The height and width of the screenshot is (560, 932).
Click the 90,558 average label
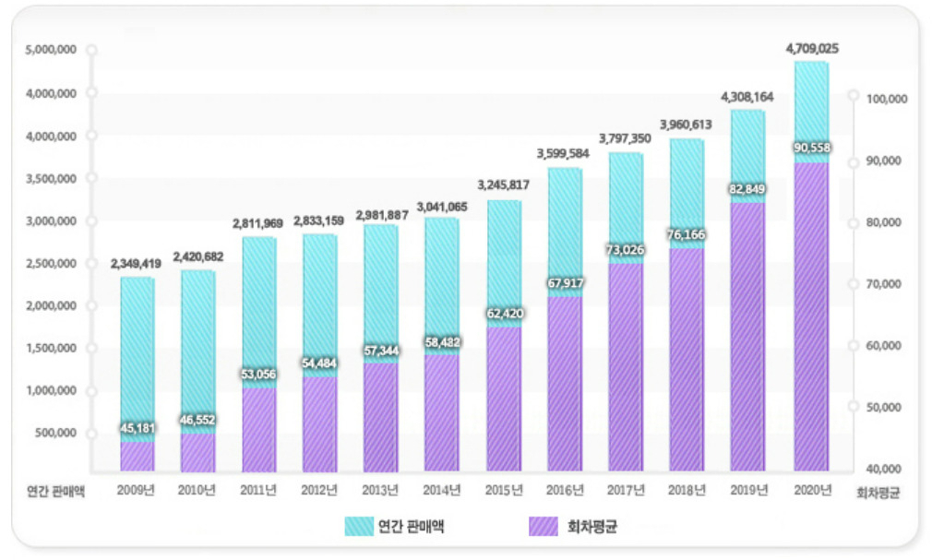coord(812,148)
